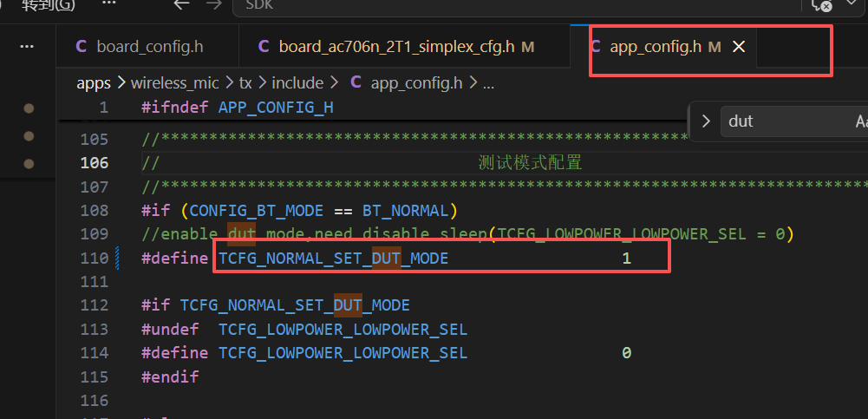This screenshot has width=868, height=419.
Task: Click the 'wireless_mic' breadcrumb
Action: (x=174, y=83)
